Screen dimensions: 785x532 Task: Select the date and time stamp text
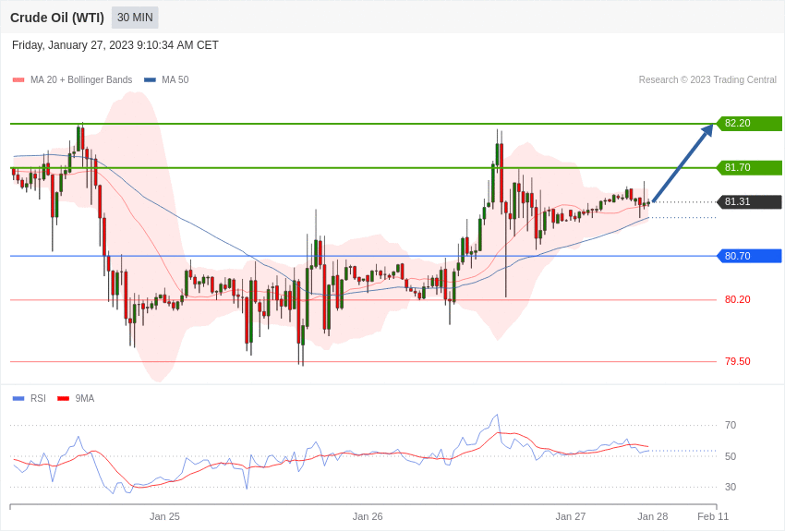tap(115, 45)
